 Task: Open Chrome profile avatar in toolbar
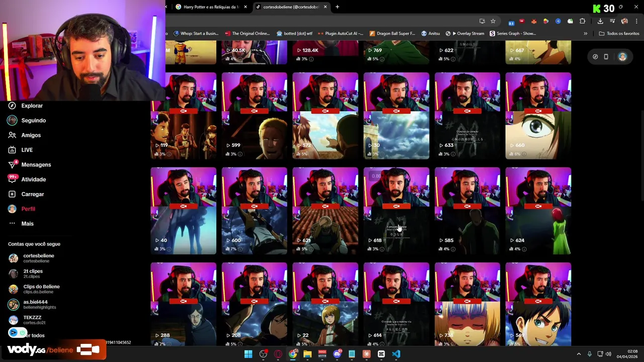point(624,21)
